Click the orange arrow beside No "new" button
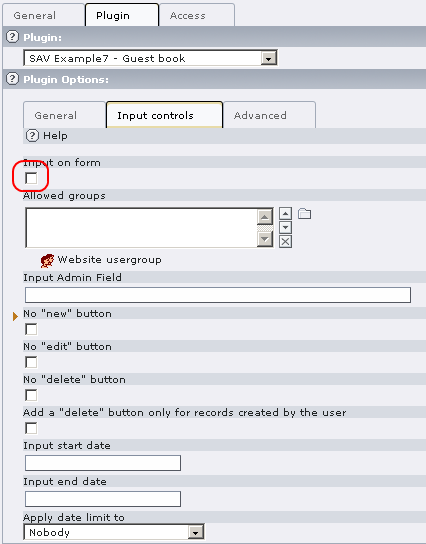This screenshot has height=544, width=426. 15,316
